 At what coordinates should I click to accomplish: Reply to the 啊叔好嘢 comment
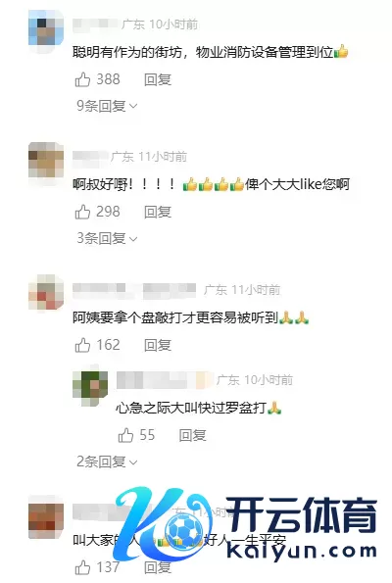coord(158,212)
